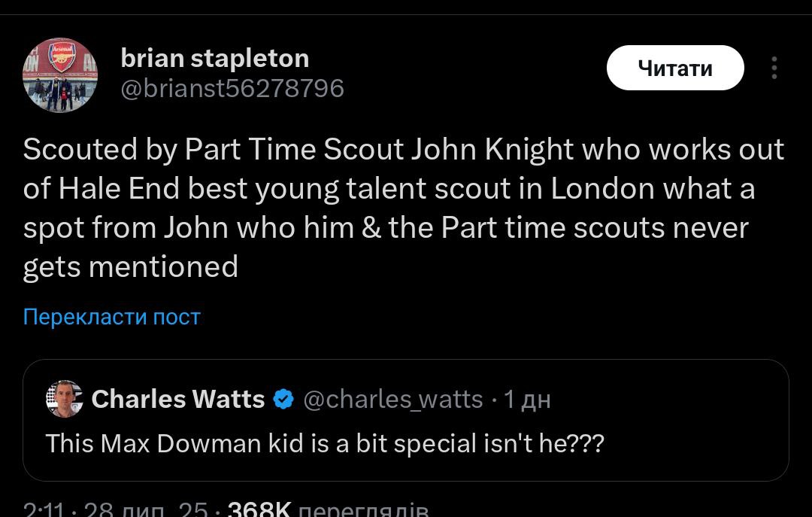Screen dimensions: 812x517
Task: Open brian stapleton's profile avatar
Action: [x=60, y=76]
